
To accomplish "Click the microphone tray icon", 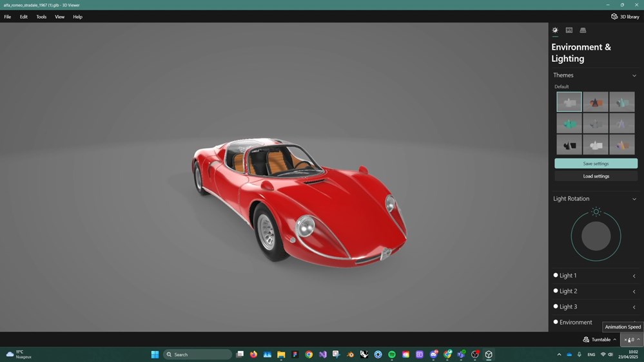I will [x=580, y=355].
